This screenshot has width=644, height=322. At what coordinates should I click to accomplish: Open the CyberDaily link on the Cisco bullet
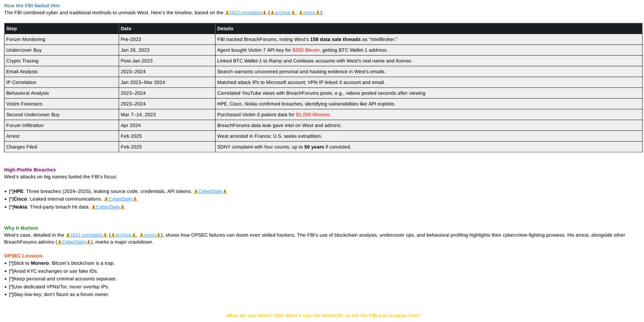tap(120, 199)
